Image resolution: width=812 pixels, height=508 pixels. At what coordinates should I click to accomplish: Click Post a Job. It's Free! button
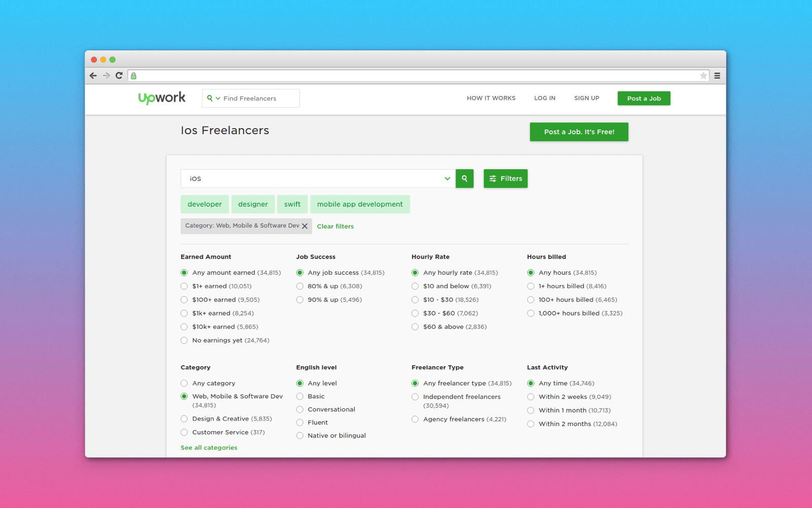click(579, 132)
